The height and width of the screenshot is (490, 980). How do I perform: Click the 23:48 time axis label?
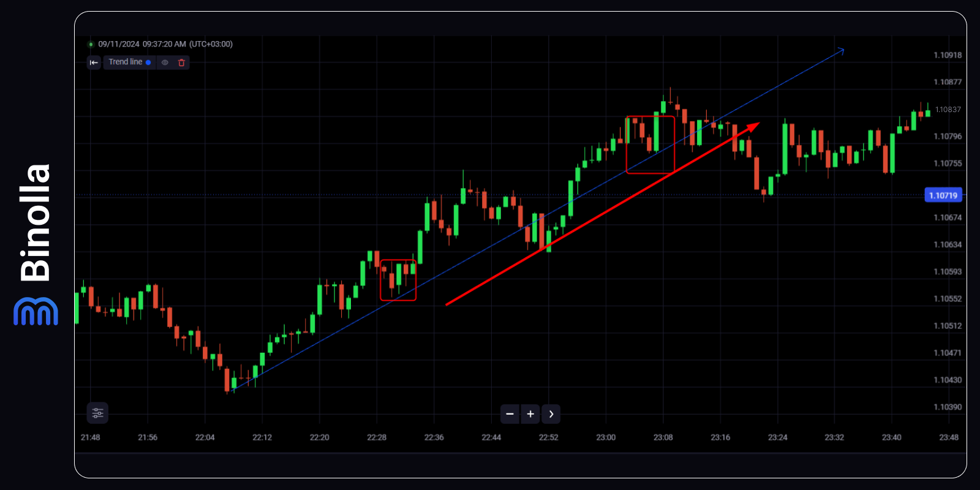pyautogui.click(x=949, y=437)
